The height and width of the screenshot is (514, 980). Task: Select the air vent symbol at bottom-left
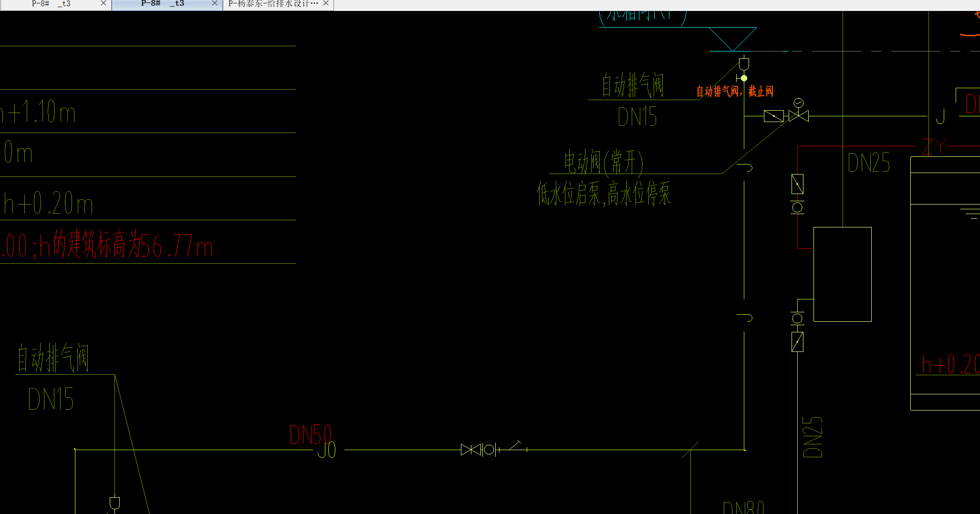point(115,504)
